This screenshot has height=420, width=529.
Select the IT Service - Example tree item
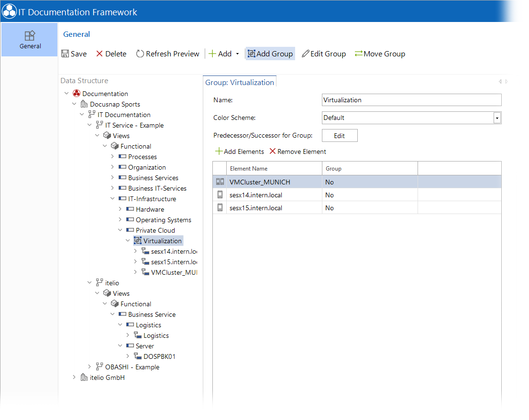click(134, 125)
